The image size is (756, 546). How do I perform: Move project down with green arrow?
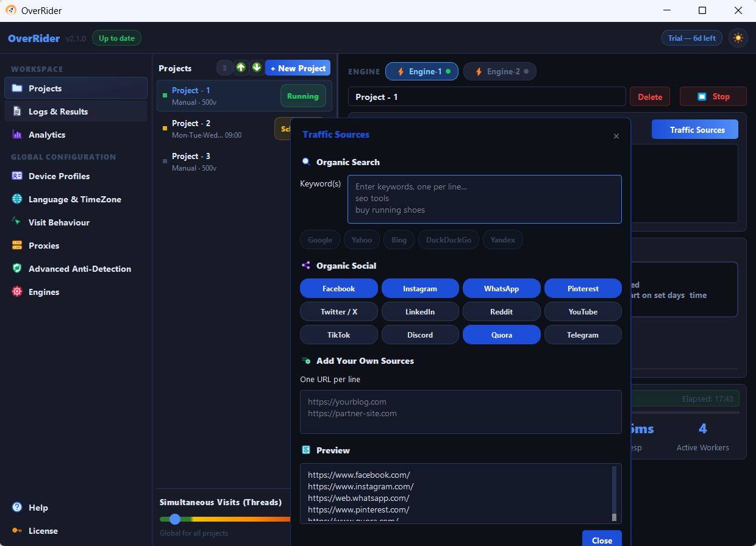click(257, 68)
